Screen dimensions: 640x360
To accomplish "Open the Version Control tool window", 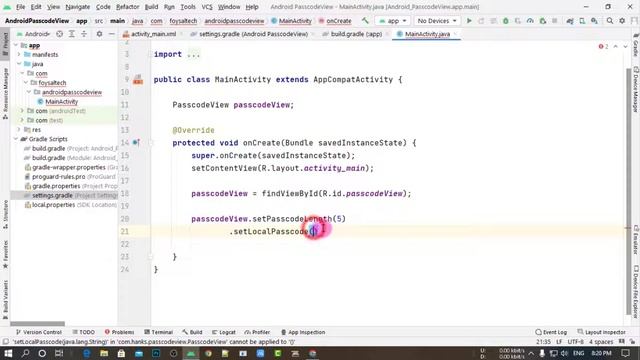I will pyautogui.click(x=39, y=332).
